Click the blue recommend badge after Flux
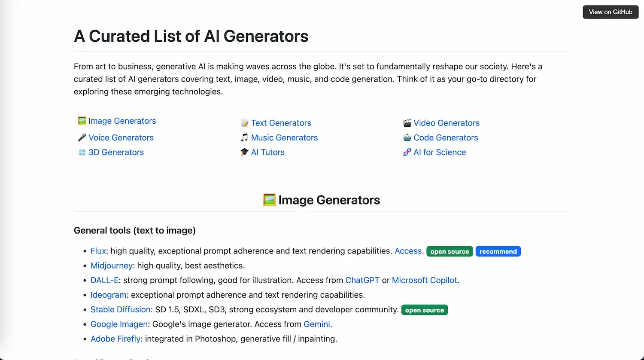Viewport: 644px width, 360px height. 498,251
